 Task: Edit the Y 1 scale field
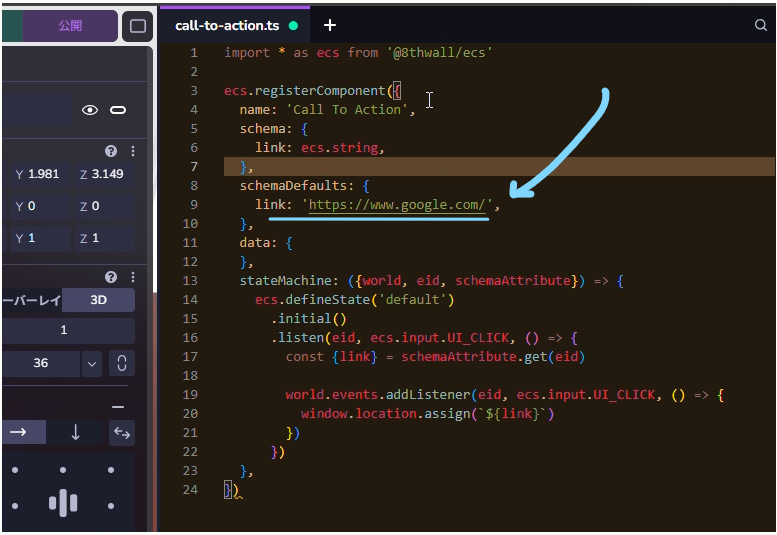[40, 238]
